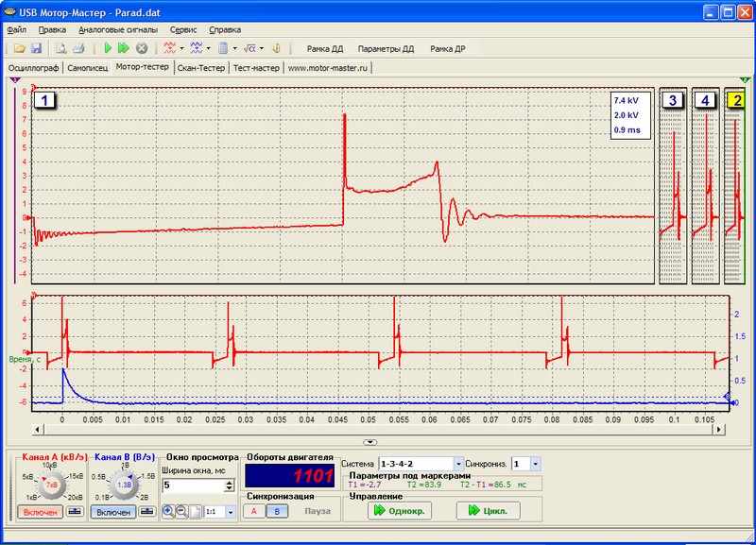Screen dimensions: 756x545
Task: Click the zoom out magnifier icon
Action: point(181,511)
